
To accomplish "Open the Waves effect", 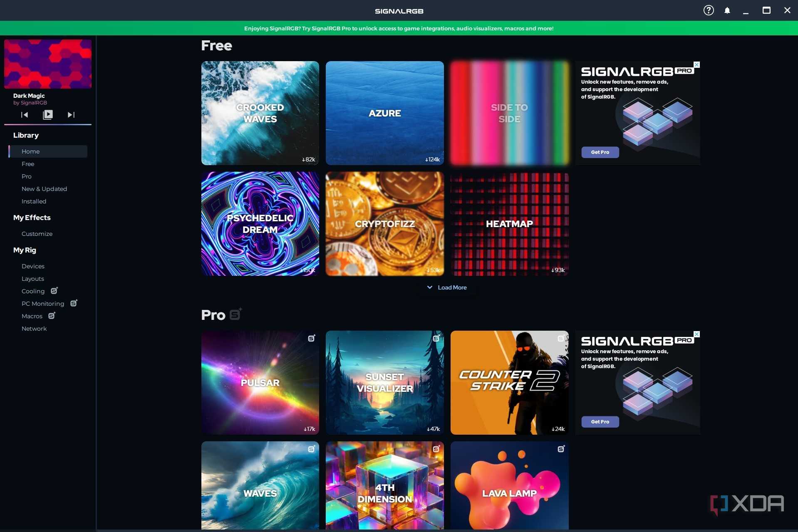I will pos(260,485).
